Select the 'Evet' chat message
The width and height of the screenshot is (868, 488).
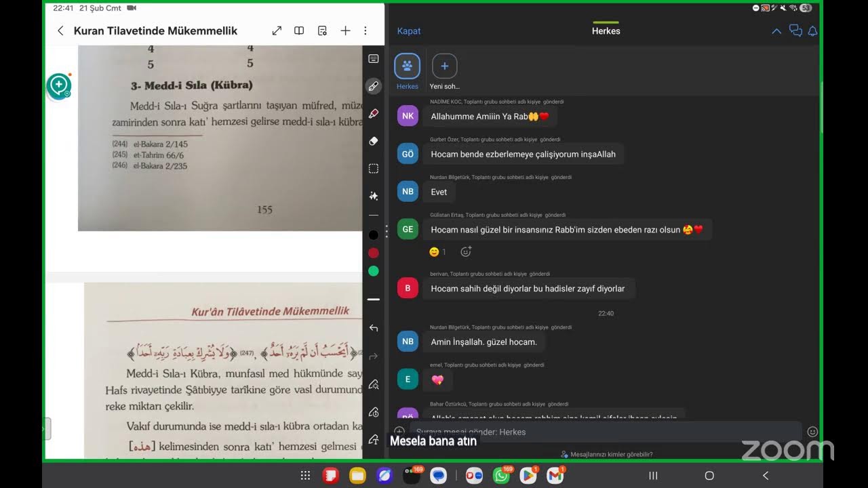pos(439,192)
